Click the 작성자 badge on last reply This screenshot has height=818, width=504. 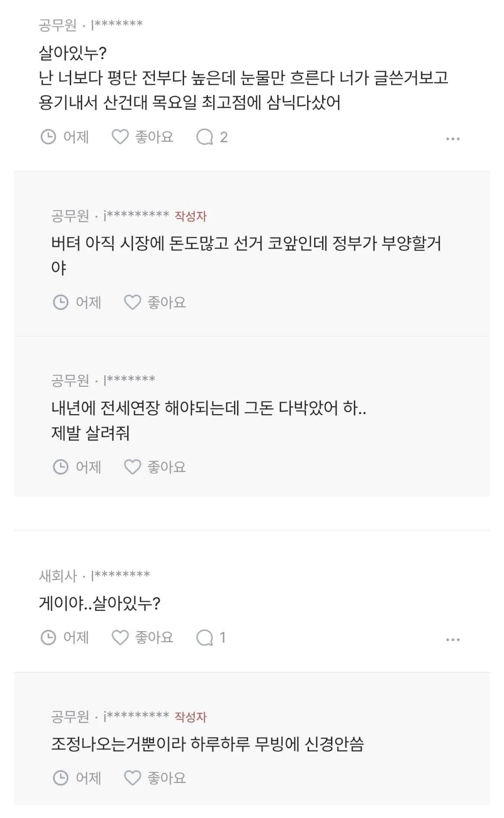pyautogui.click(x=191, y=717)
